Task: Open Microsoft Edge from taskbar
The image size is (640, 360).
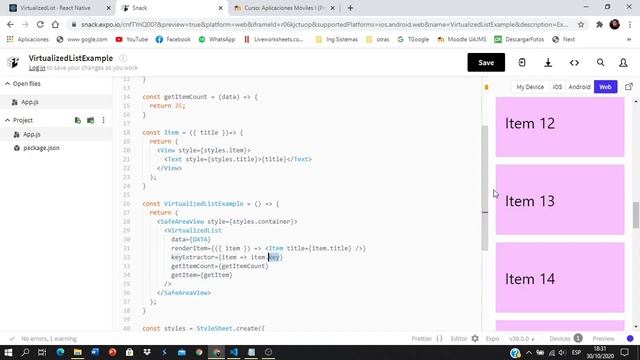Action: point(60,352)
